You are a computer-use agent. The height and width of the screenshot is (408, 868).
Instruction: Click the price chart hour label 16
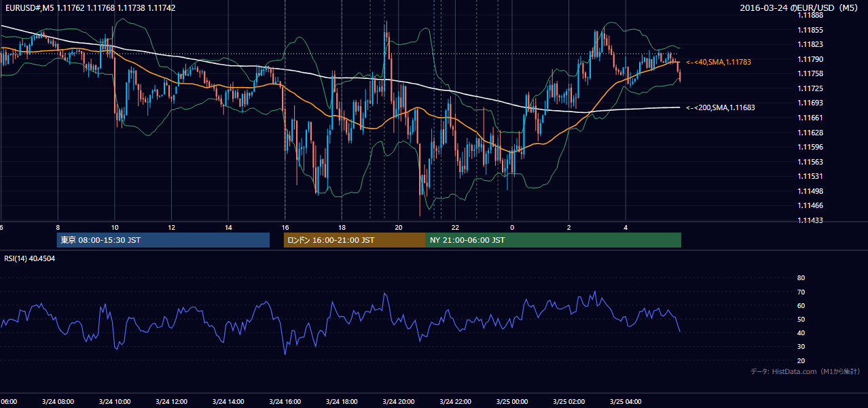[285, 228]
